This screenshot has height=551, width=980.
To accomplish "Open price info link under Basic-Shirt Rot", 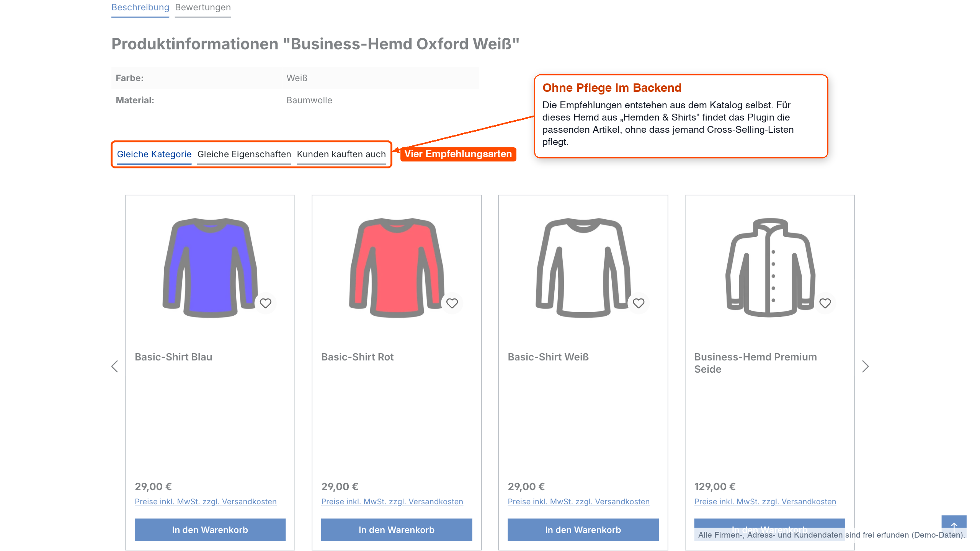I will (x=392, y=501).
